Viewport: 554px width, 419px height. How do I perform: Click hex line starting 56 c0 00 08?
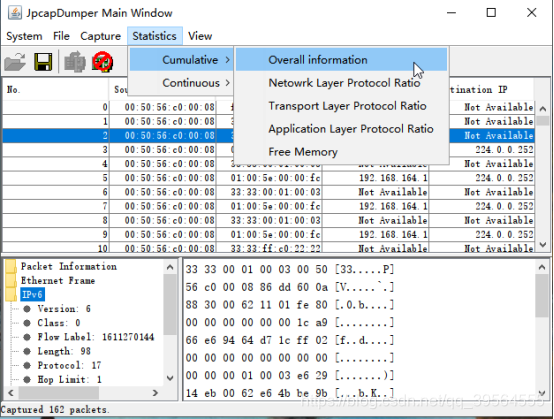pyautogui.click(x=290, y=287)
